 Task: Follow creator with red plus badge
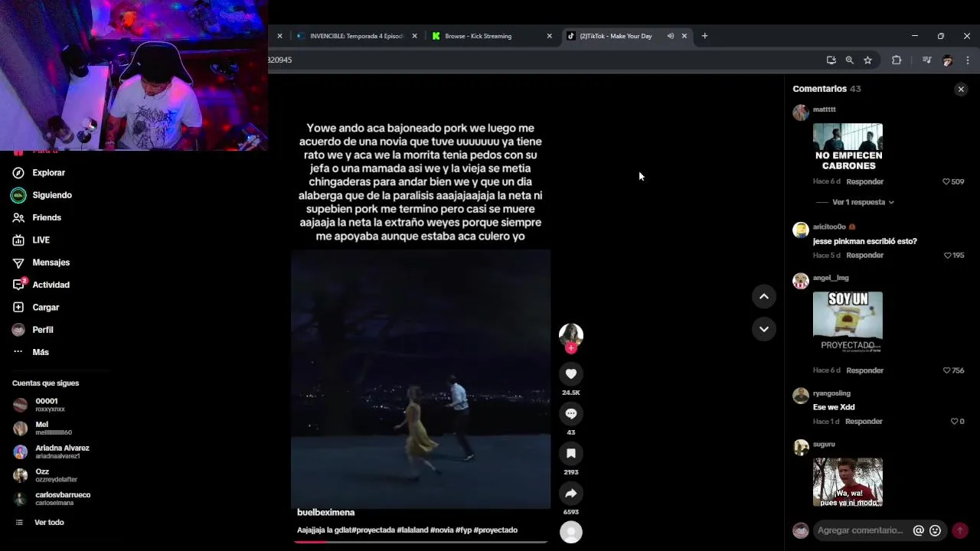571,348
